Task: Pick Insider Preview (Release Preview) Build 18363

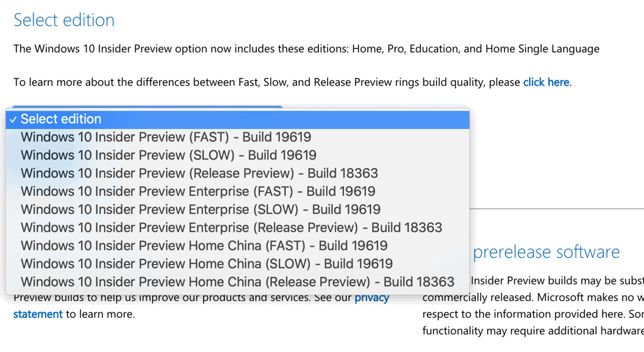Action: click(237, 174)
